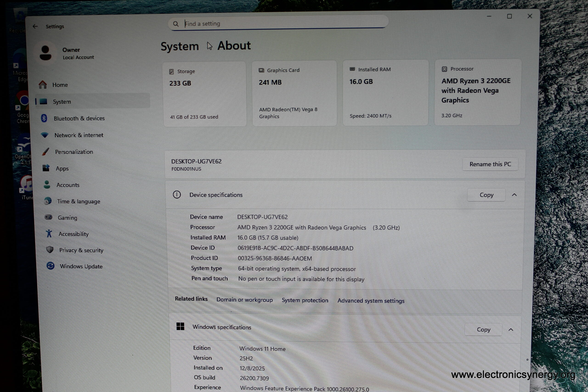Collapse the Device specifications section
This screenshot has width=588, height=392.
[514, 195]
